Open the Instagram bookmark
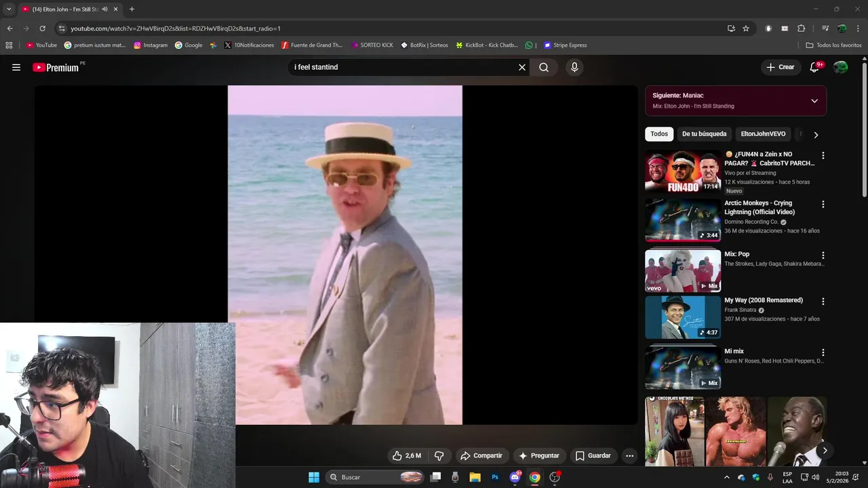This screenshot has width=868, height=488. [151, 45]
